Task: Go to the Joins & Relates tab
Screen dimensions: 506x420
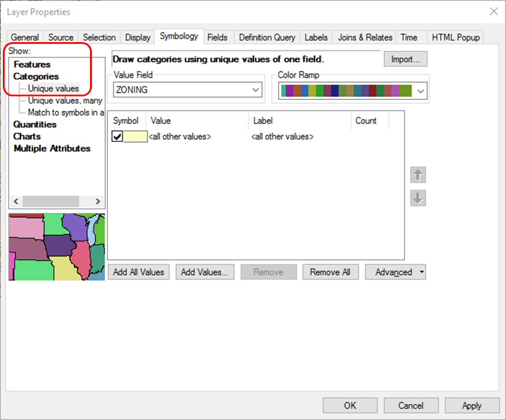Action: 365,37
